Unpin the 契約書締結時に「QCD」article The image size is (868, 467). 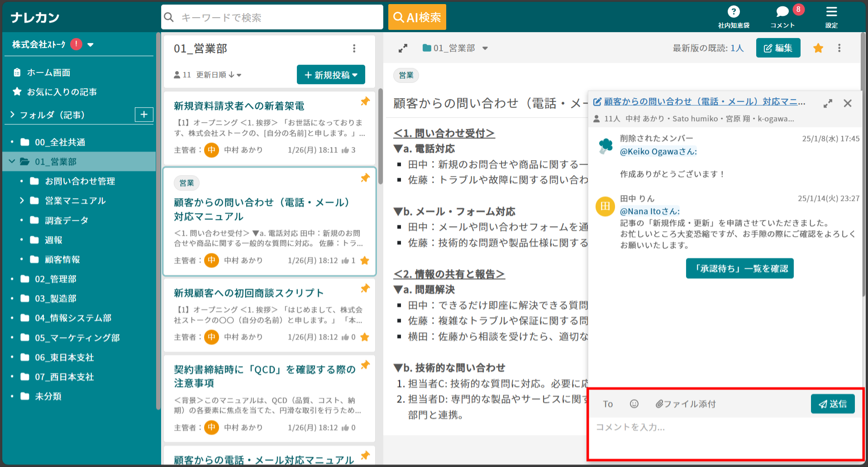pyautogui.click(x=365, y=365)
